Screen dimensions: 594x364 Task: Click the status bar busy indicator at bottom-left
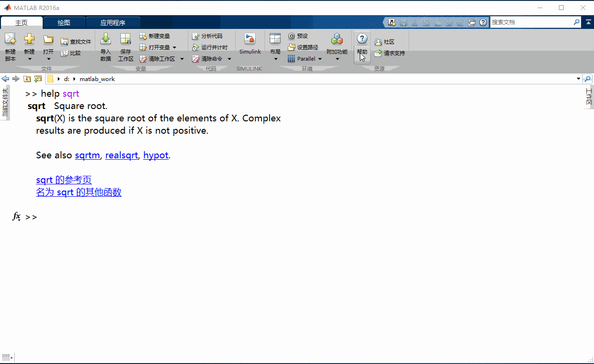(7, 357)
